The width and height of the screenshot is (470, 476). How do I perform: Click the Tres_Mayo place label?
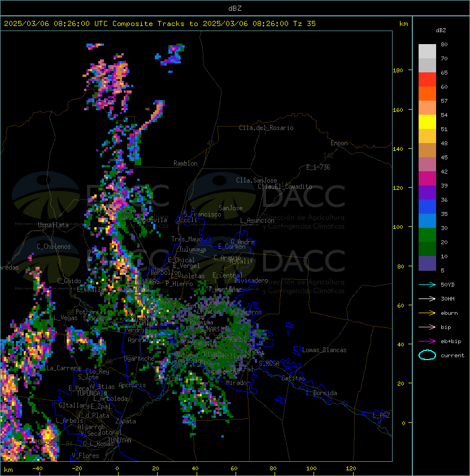pos(186,239)
